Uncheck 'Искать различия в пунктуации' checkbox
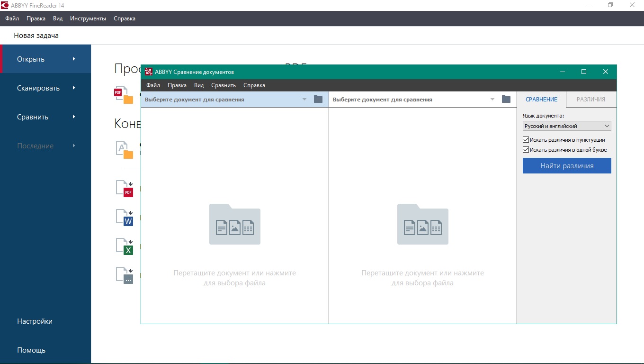This screenshot has height=364, width=644. click(526, 140)
